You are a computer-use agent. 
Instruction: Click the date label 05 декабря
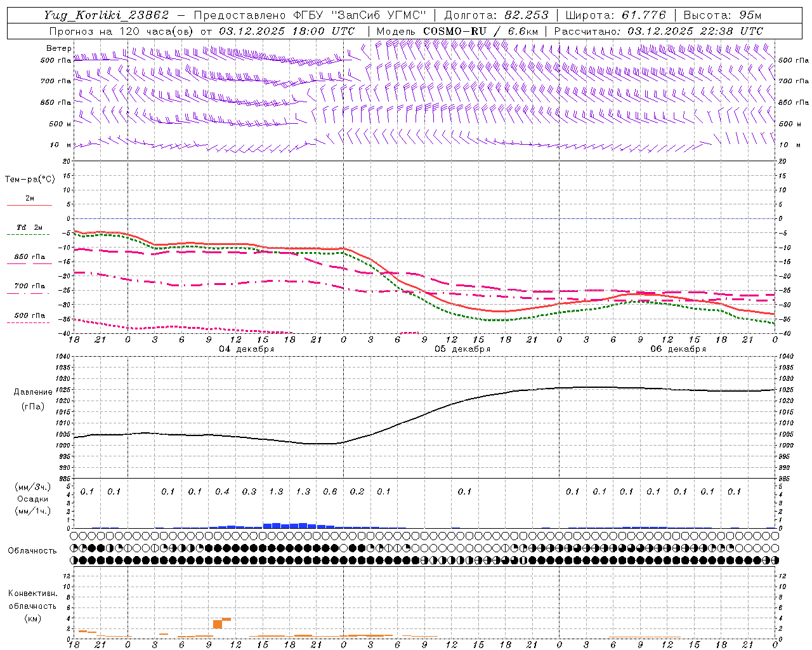click(462, 349)
